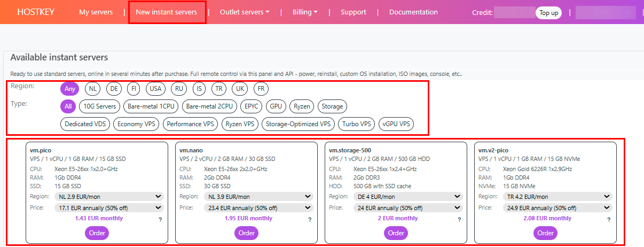
Task: Filter type by Economy VPS
Action: tap(136, 124)
